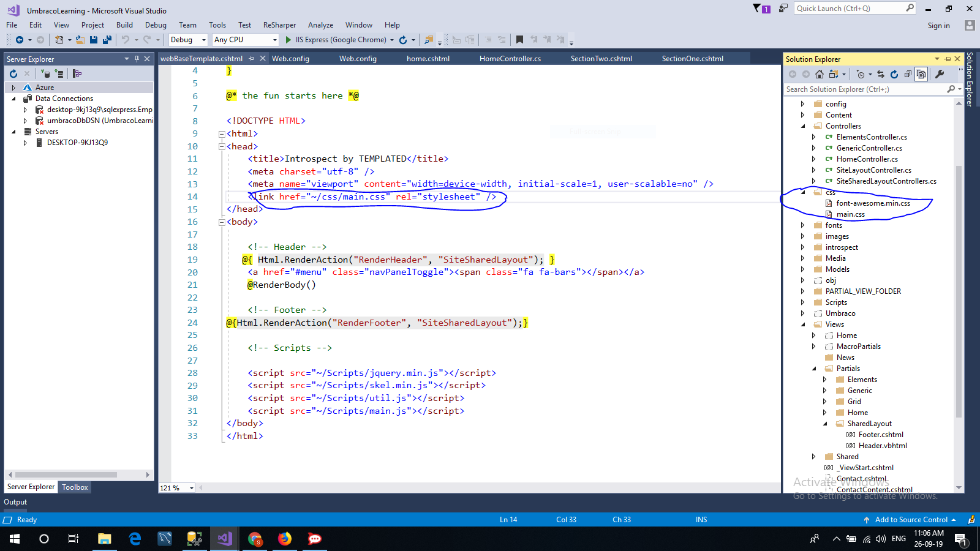Screen dimensions: 980x551
Task: Open the Output panel label
Action: 15,502
